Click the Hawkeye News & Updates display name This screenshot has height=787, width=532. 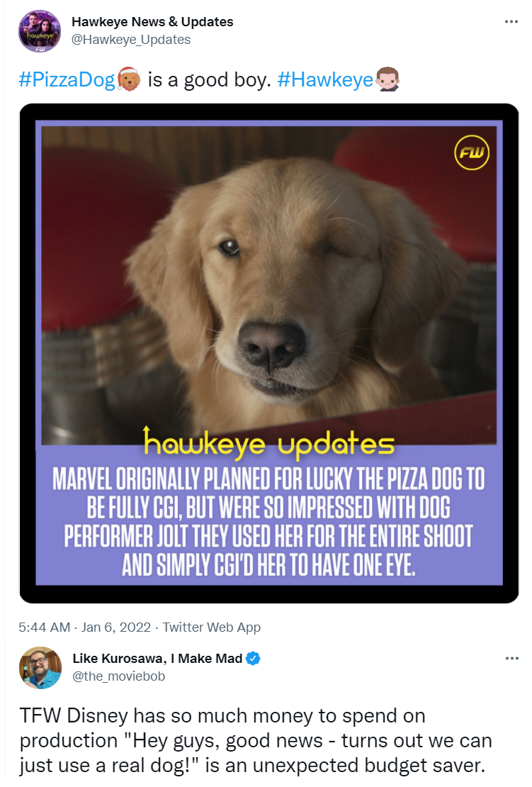(x=152, y=22)
